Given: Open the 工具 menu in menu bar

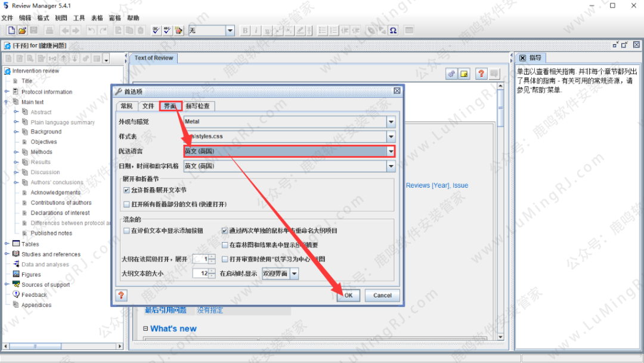Looking at the screenshot, I should [x=79, y=18].
